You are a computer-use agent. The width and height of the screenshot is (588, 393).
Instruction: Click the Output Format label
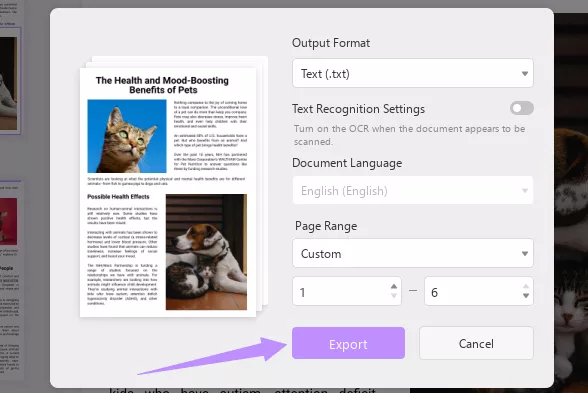tap(331, 43)
